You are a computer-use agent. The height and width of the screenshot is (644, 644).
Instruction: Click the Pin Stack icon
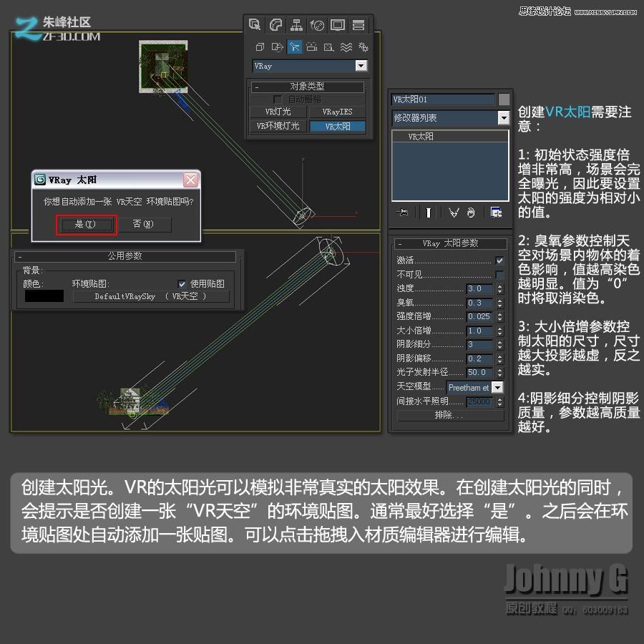[x=402, y=212]
